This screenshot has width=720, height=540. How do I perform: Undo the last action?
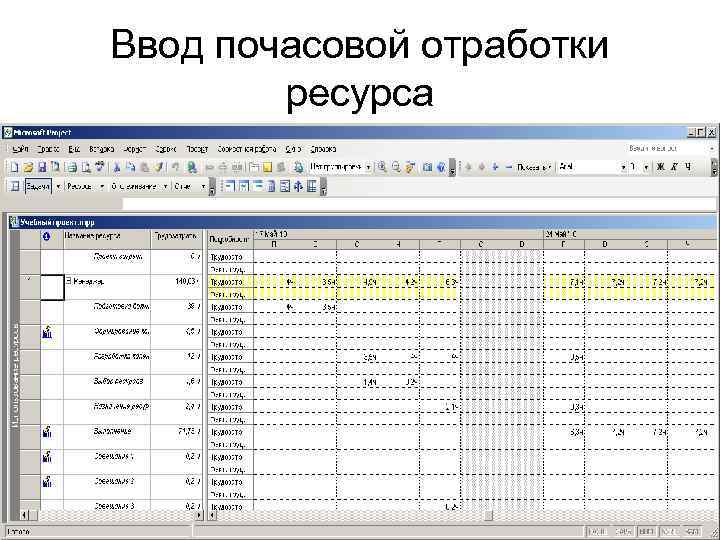[x=175, y=167]
